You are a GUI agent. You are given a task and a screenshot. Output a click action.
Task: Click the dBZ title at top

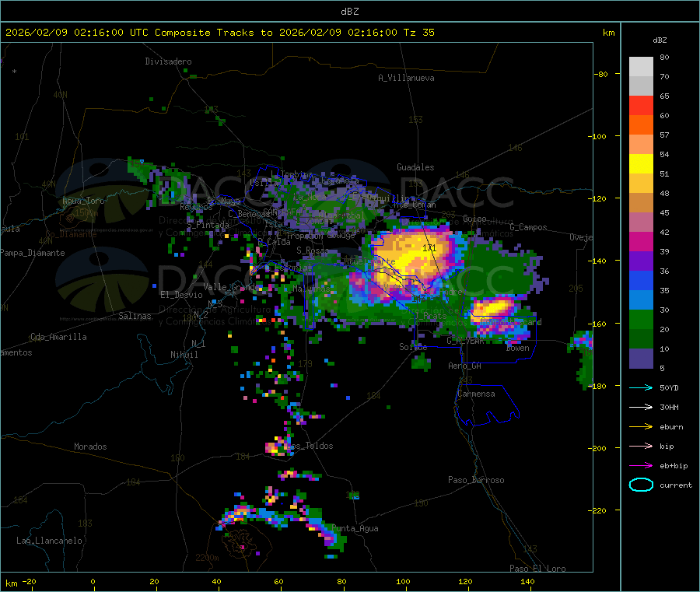[349, 12]
